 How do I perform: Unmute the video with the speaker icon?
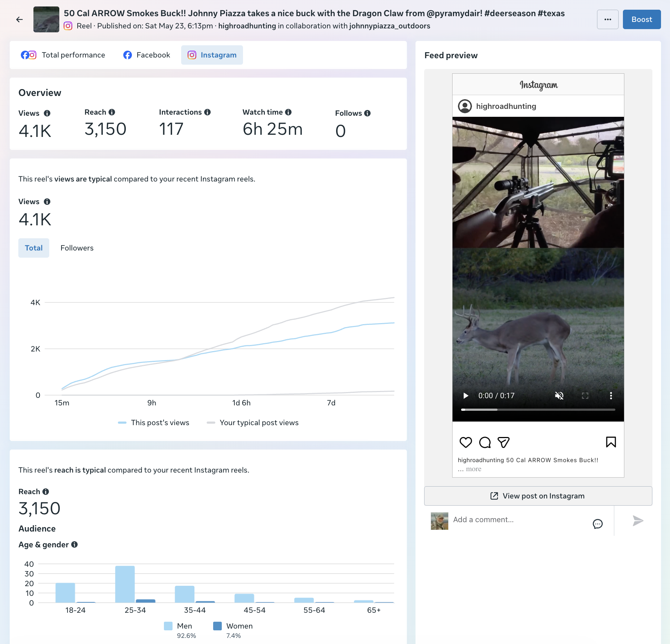559,396
